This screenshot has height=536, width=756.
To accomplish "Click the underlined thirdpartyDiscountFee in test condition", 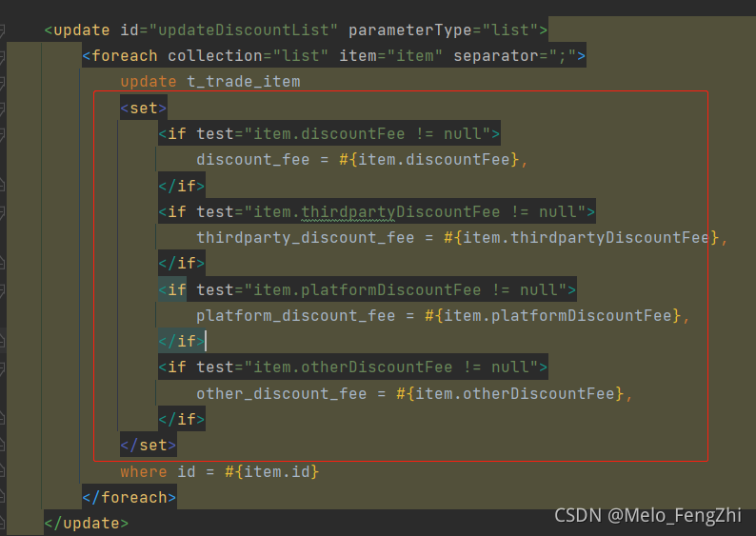I will [x=400, y=211].
